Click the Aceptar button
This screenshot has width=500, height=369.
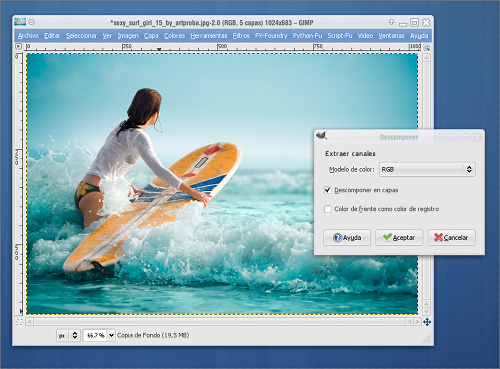[x=399, y=238]
